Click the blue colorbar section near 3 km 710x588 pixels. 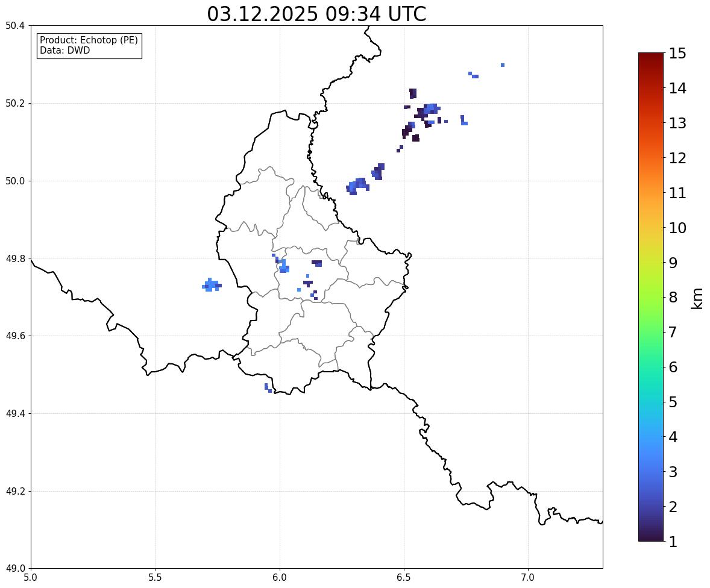pos(651,472)
